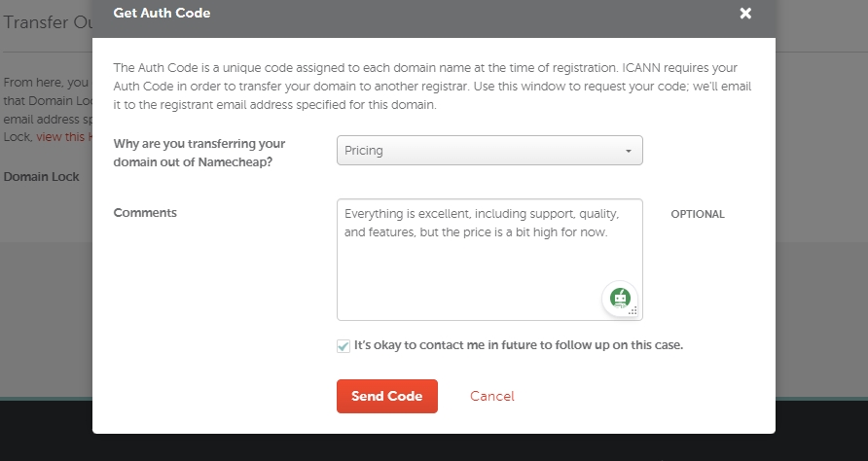868x461 pixels.
Task: Click the "It's okay to contact me" label
Action: coord(518,344)
